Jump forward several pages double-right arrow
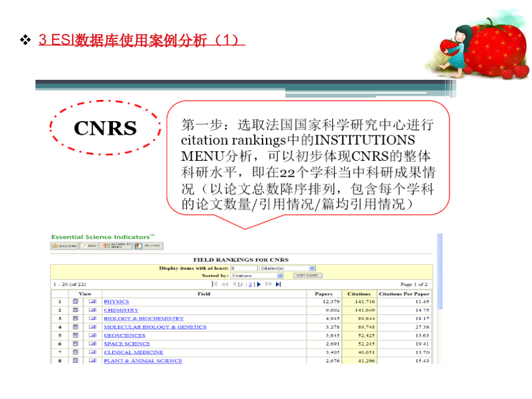532x399 pixels. (269, 284)
